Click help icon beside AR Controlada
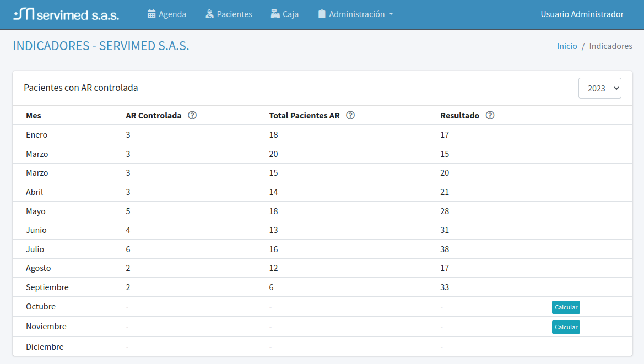Image resolution: width=644 pixels, height=364 pixels. coord(192,116)
